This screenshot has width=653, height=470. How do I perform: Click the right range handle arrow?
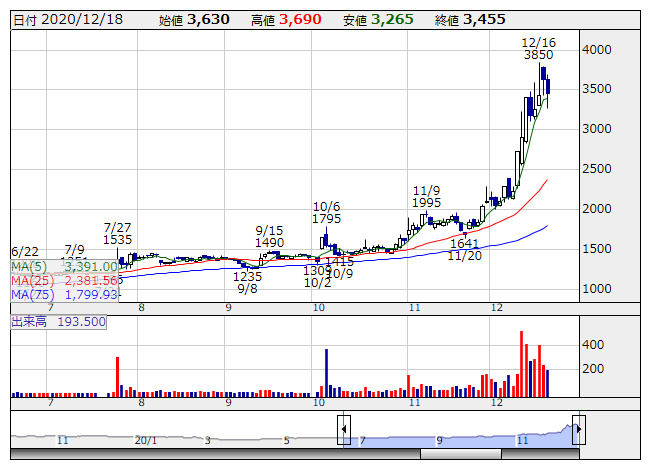click(578, 430)
